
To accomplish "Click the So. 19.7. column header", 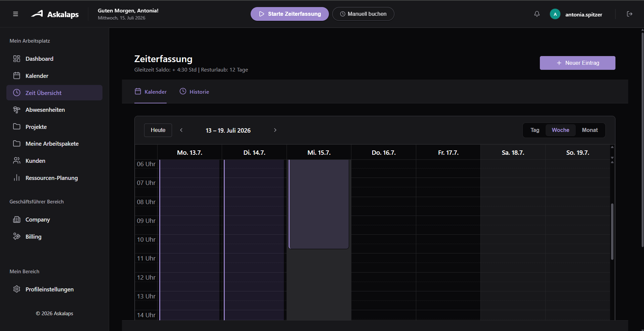I will click(x=577, y=153).
